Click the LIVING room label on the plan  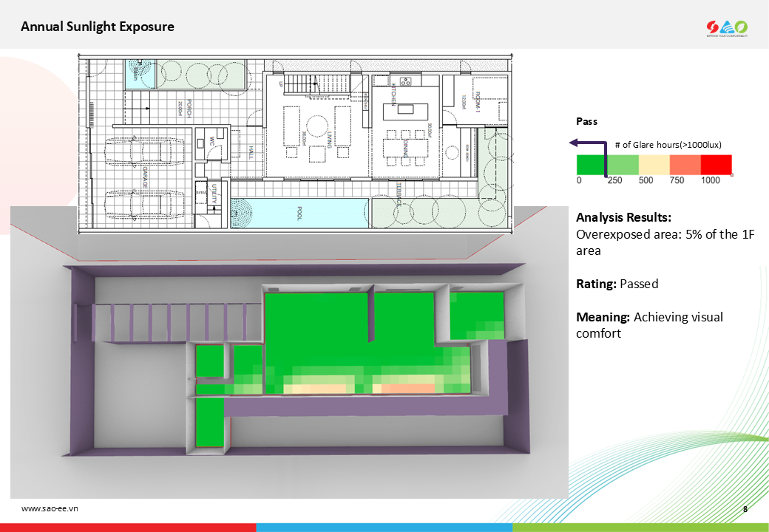pyautogui.click(x=330, y=139)
